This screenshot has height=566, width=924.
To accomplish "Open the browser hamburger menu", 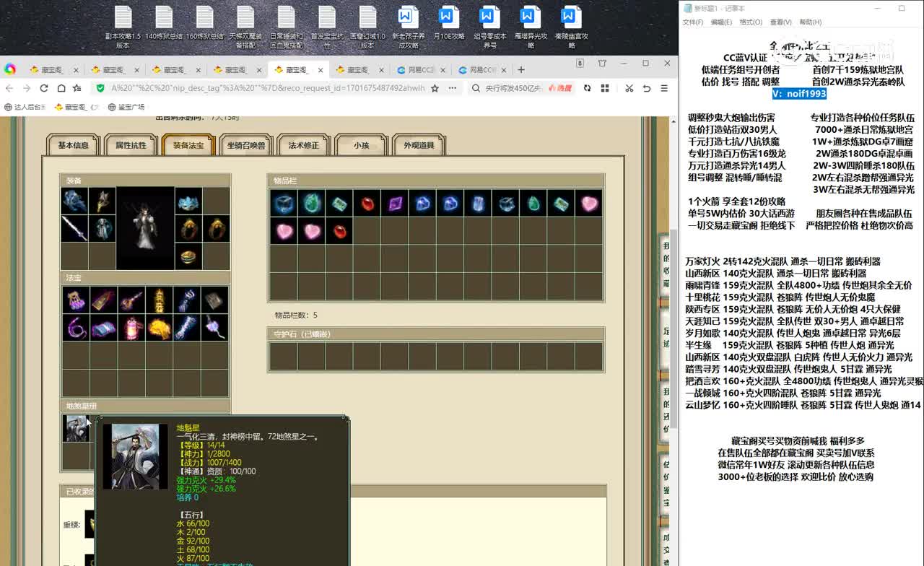I will pyautogui.click(x=664, y=88).
